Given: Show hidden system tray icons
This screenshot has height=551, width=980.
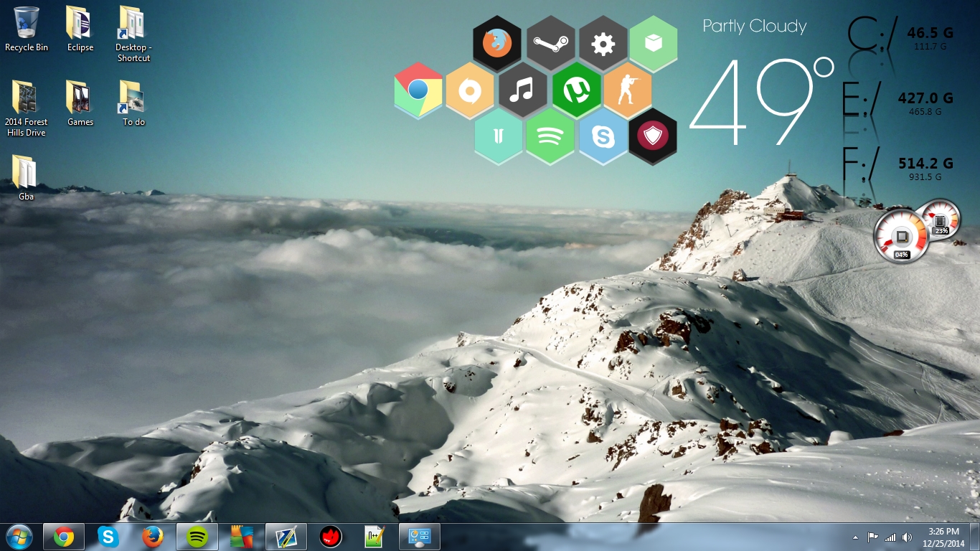Looking at the screenshot, I should (x=855, y=537).
